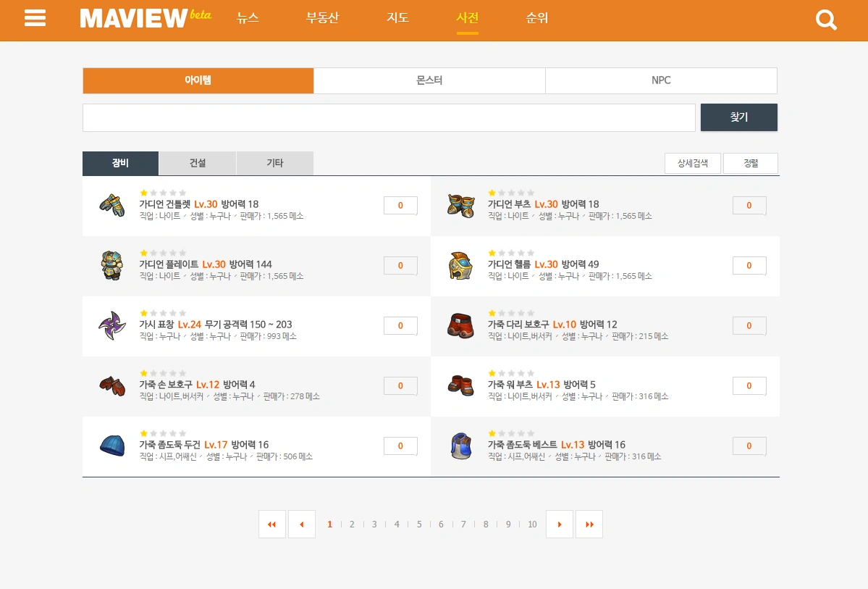Select current page 1 link

tap(330, 525)
